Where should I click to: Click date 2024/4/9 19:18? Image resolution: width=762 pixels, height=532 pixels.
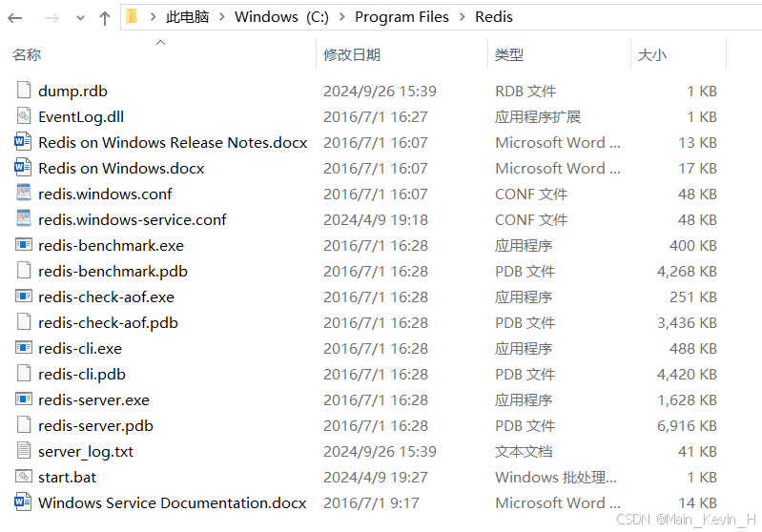(x=376, y=220)
